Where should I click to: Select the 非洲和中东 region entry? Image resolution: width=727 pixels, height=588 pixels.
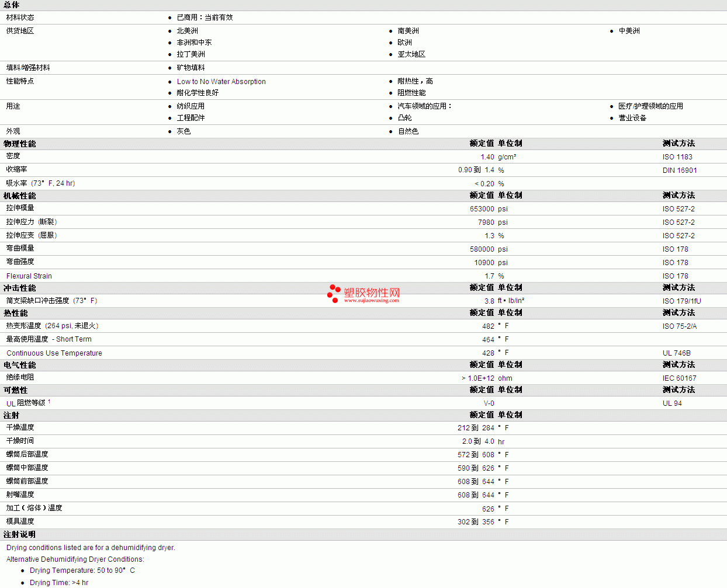click(x=194, y=43)
